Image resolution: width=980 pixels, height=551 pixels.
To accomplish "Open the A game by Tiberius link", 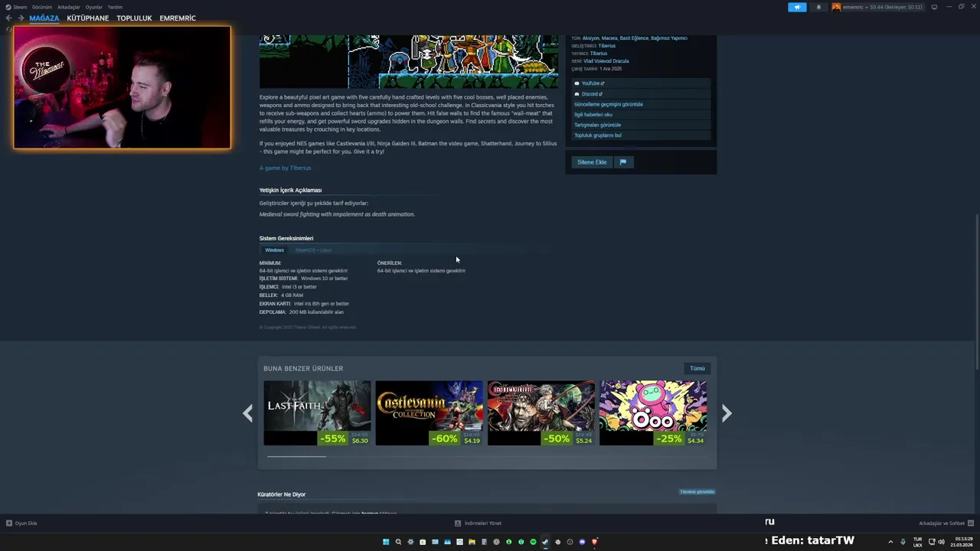I will click(285, 168).
